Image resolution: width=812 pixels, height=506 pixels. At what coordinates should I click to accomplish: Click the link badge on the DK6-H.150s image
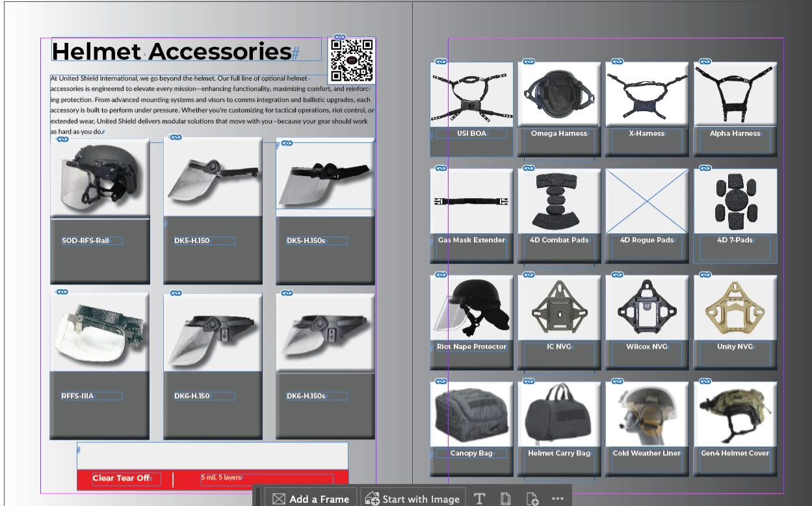(x=288, y=293)
